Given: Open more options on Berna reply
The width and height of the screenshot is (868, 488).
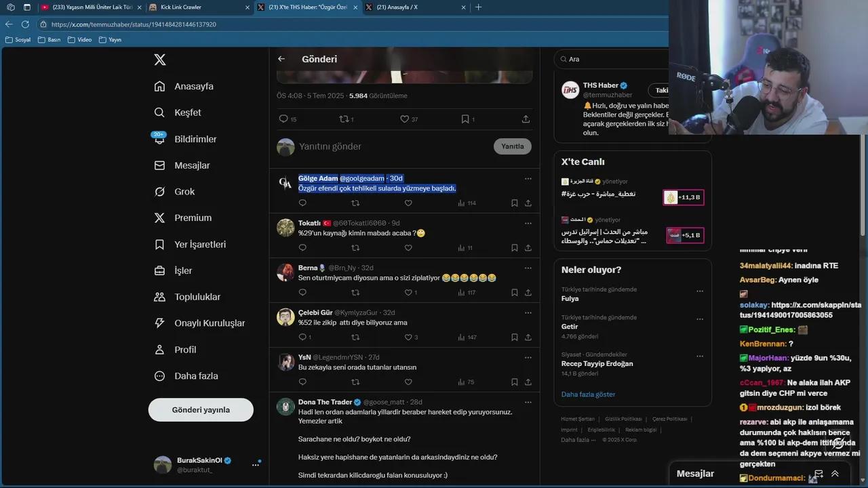Looking at the screenshot, I should tap(528, 268).
